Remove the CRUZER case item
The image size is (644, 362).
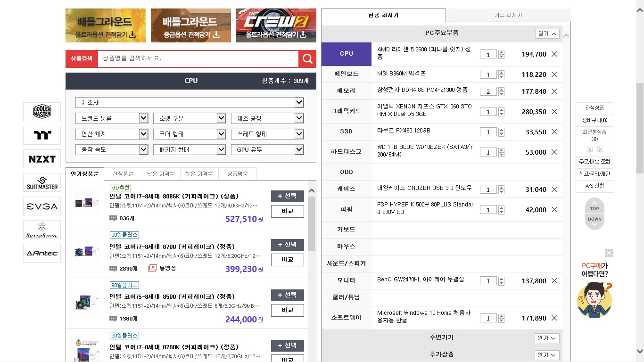coord(554,189)
